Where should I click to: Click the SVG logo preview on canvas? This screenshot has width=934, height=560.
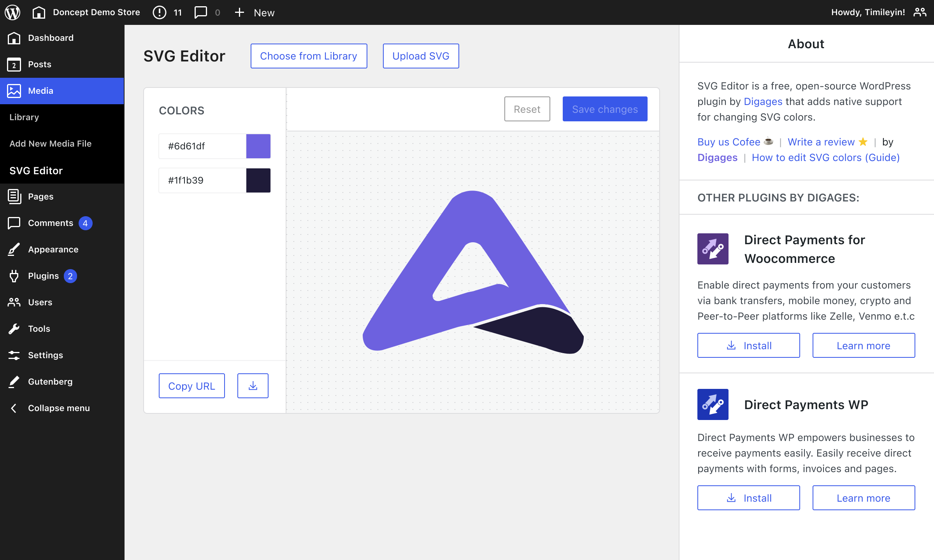[x=473, y=272]
